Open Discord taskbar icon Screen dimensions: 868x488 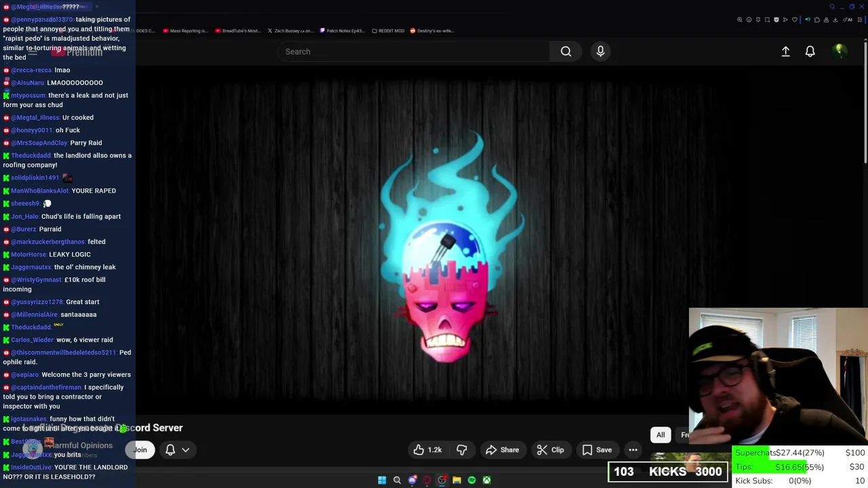point(412,480)
